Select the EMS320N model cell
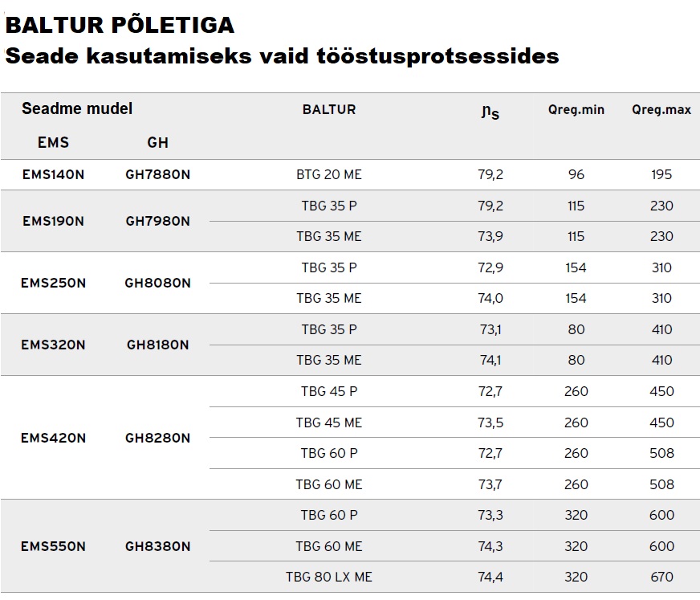 tap(53, 345)
